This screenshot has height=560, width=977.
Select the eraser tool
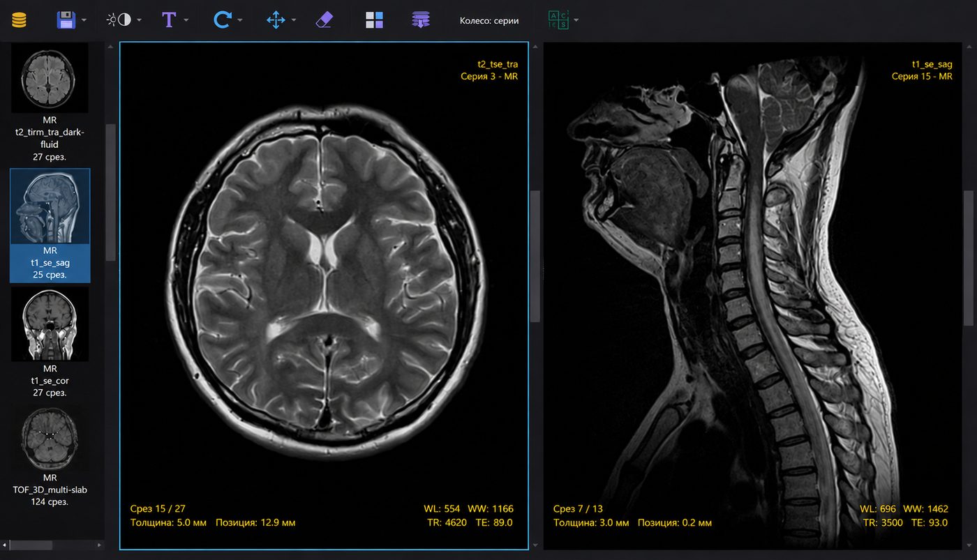pyautogui.click(x=324, y=20)
